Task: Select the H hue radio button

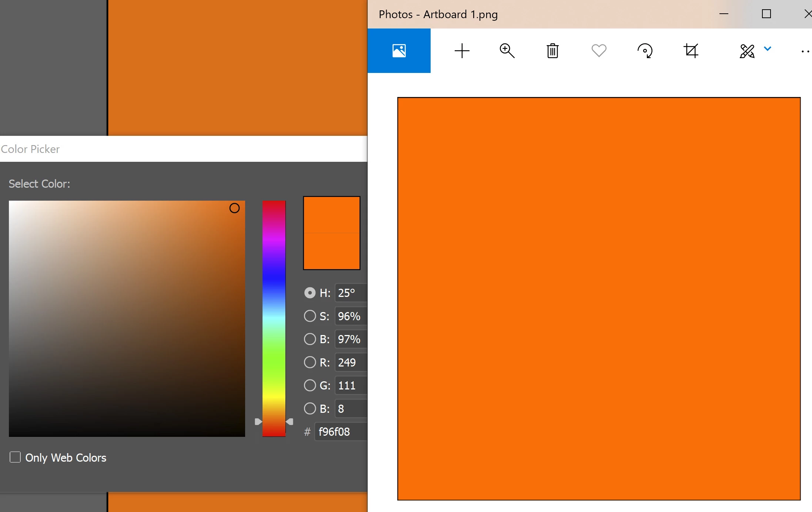Action: (310, 293)
